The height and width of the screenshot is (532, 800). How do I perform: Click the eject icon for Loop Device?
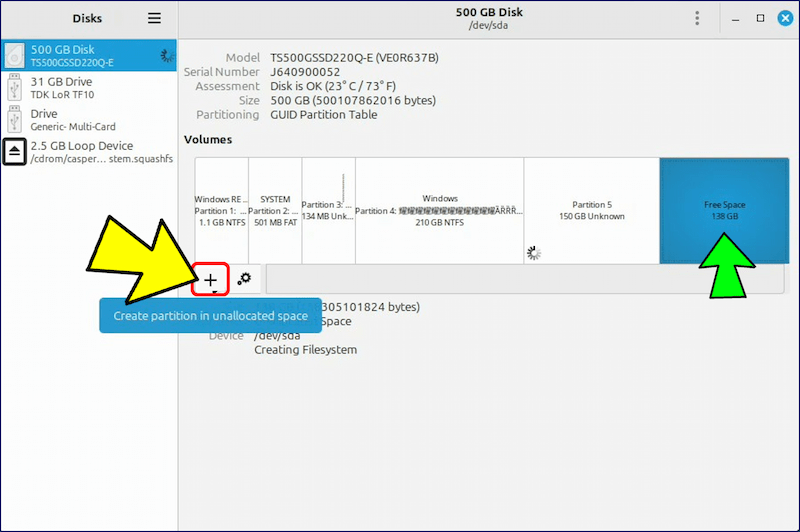pos(15,152)
